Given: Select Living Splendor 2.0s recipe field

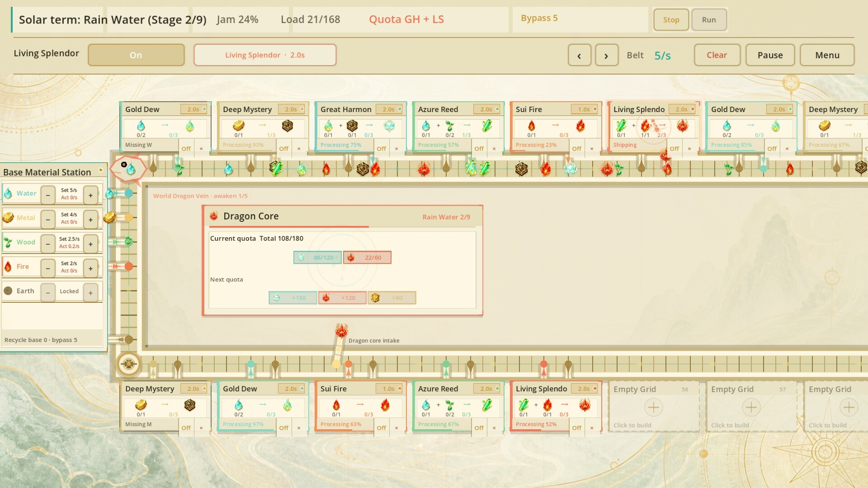Looking at the screenshot, I should pos(265,55).
